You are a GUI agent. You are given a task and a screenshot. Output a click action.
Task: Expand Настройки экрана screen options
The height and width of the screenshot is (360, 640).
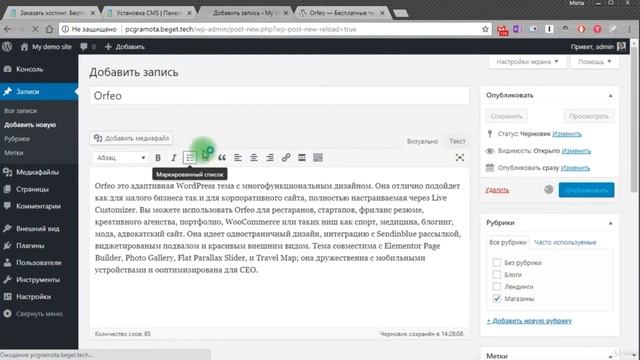point(527,62)
